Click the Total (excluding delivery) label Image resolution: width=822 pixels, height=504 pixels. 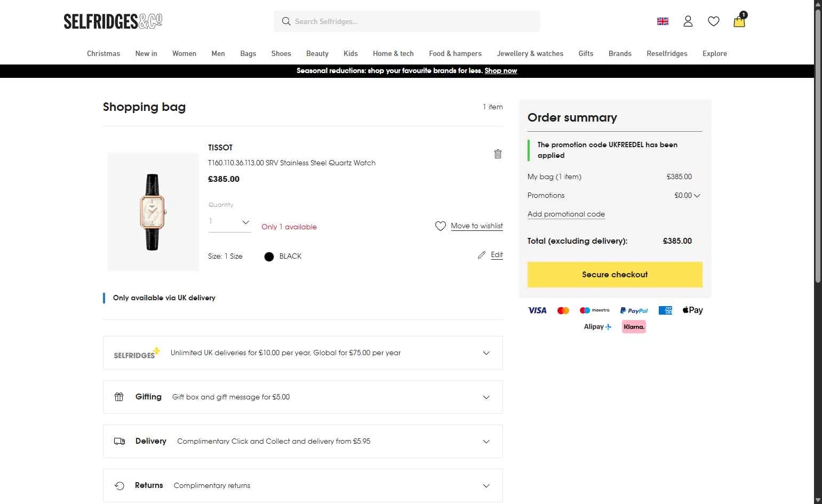[x=577, y=241]
